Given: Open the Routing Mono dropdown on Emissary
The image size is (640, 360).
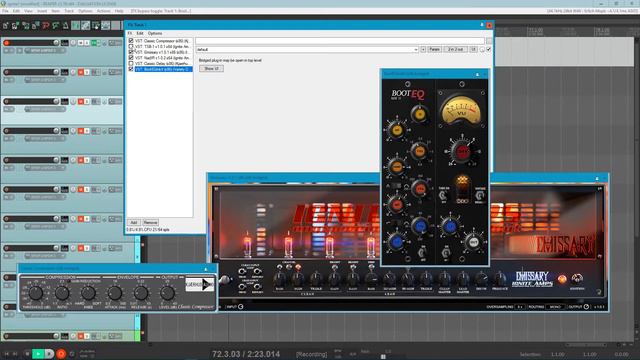Looking at the screenshot, I should [555, 307].
